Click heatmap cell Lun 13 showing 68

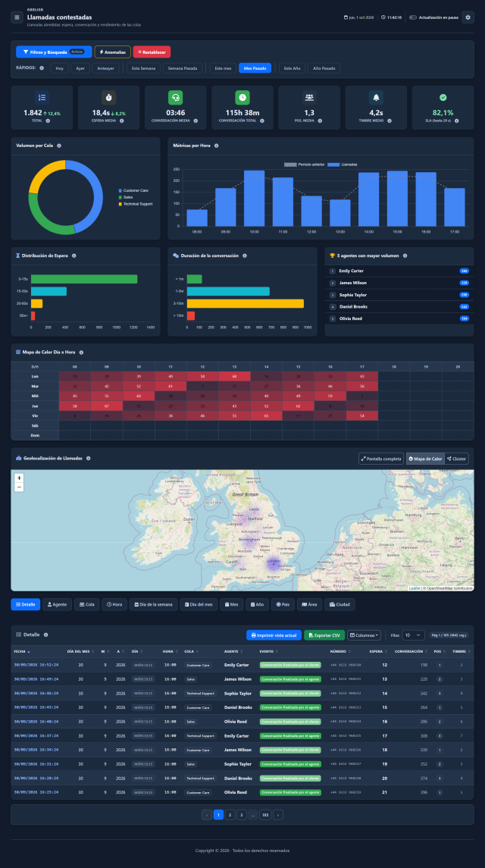(234, 377)
